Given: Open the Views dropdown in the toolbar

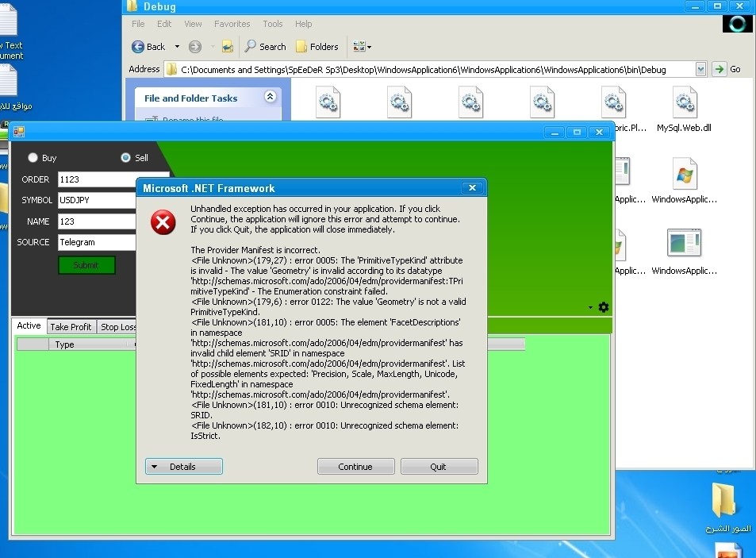Looking at the screenshot, I should point(362,47).
